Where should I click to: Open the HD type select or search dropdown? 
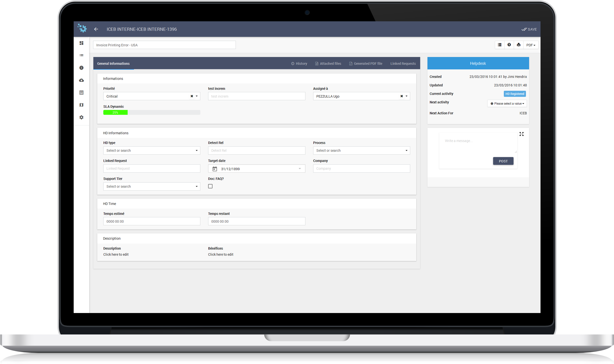coord(152,150)
